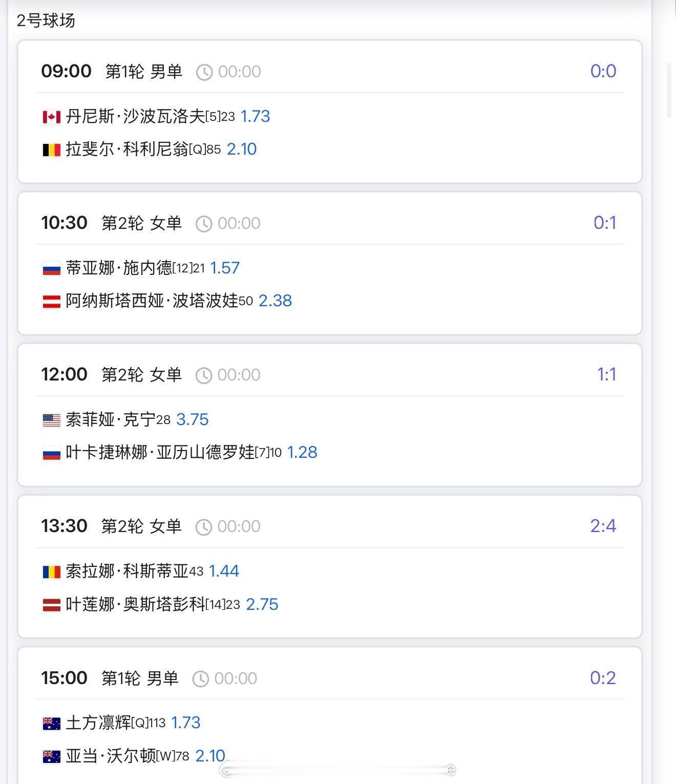Click US flag beside 索菲娅·克宁

(x=51, y=420)
